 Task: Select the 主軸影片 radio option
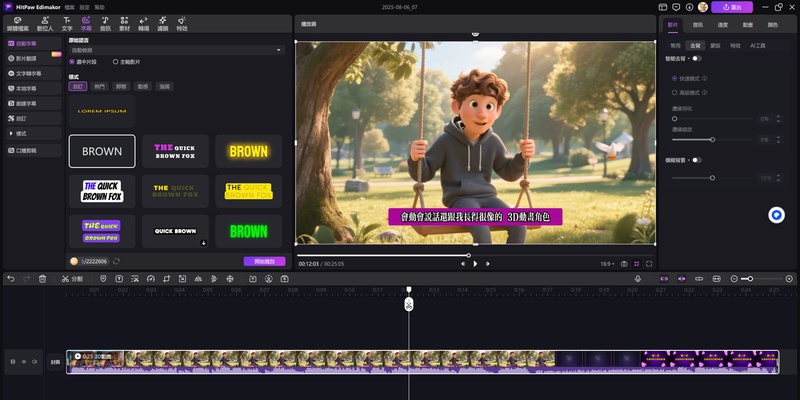click(x=127, y=62)
